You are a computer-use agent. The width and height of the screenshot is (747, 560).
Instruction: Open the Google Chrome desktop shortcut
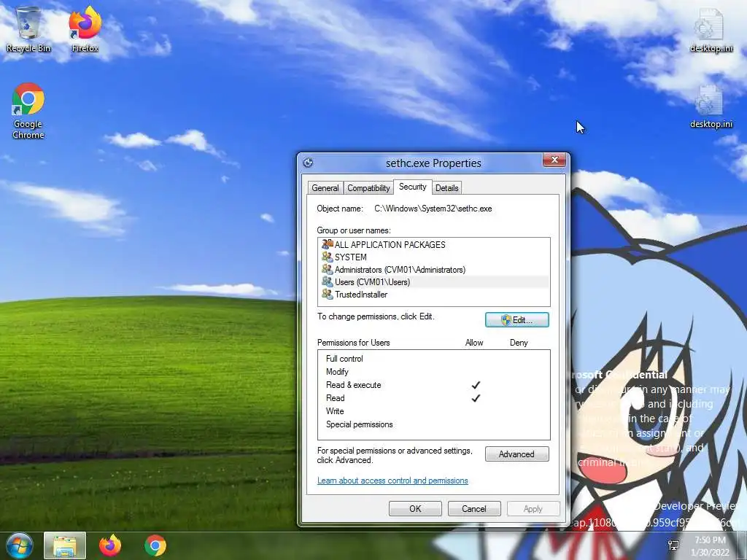[28, 111]
